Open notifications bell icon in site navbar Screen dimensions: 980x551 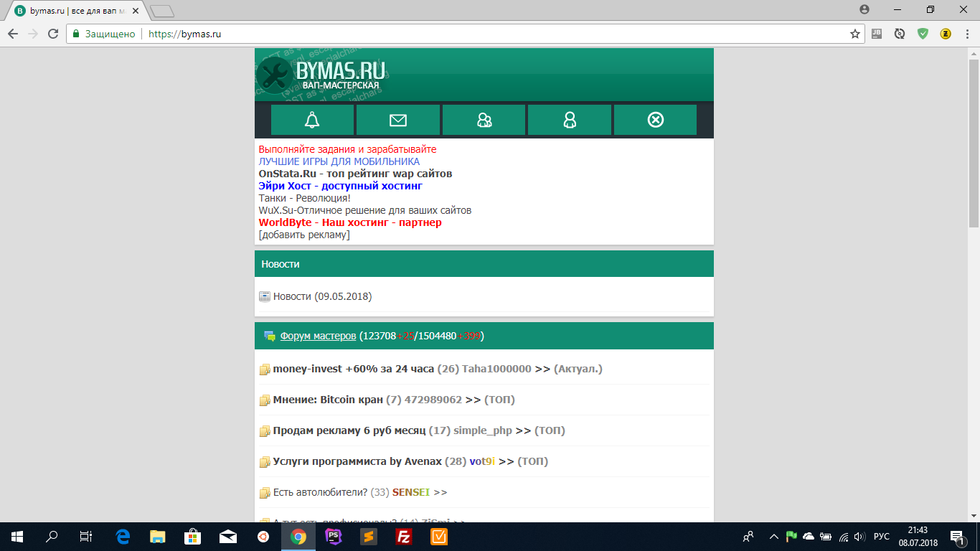pos(312,120)
